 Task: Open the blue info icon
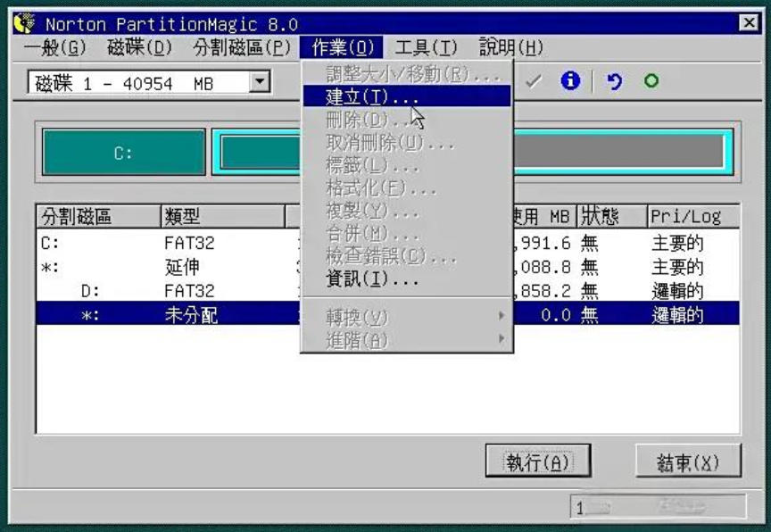(570, 80)
